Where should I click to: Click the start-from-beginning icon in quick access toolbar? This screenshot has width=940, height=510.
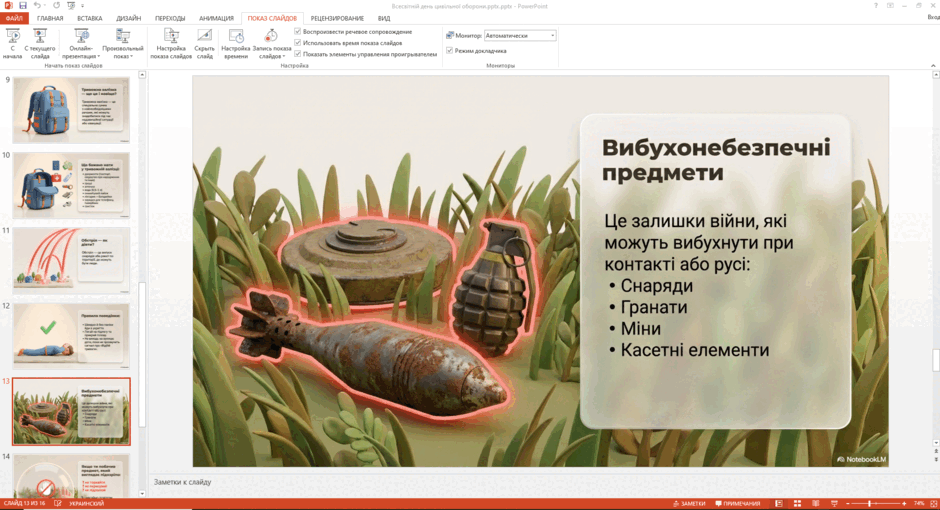[x=71, y=6]
